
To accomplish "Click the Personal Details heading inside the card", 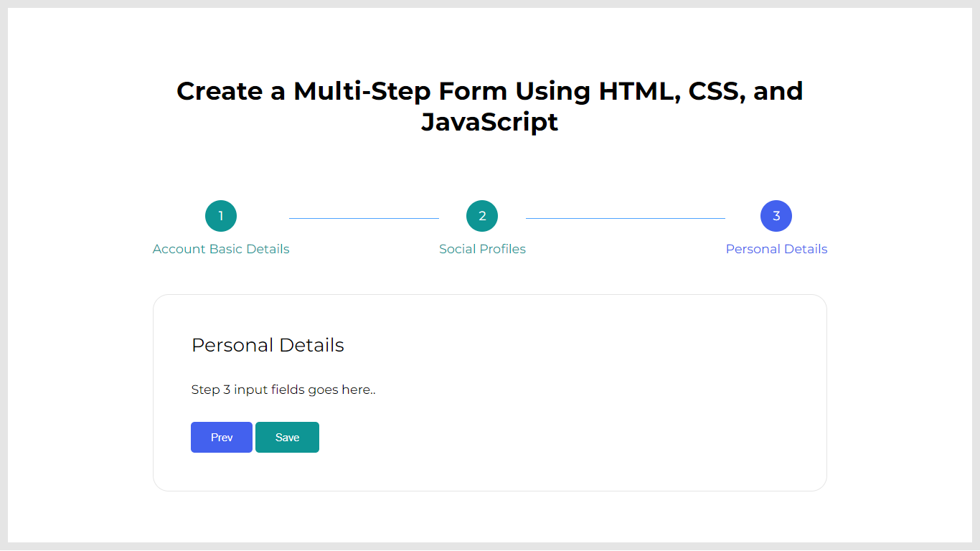I will 268,345.
